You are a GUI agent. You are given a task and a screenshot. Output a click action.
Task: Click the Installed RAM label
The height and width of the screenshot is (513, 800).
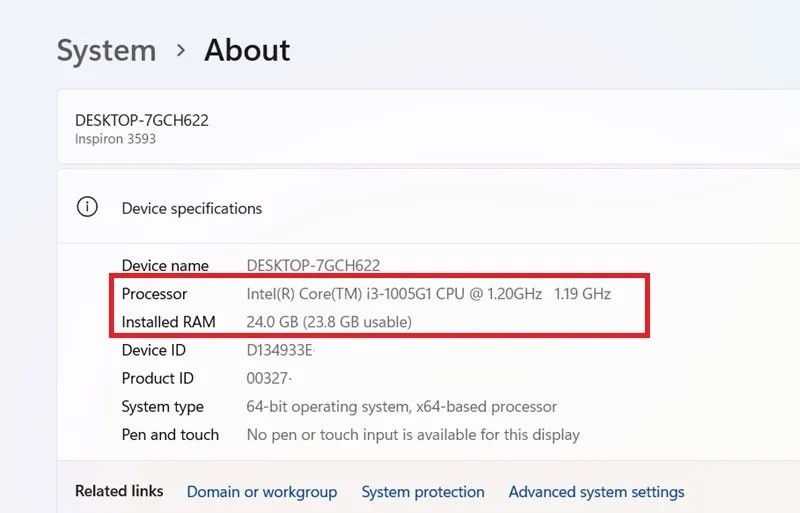click(168, 321)
